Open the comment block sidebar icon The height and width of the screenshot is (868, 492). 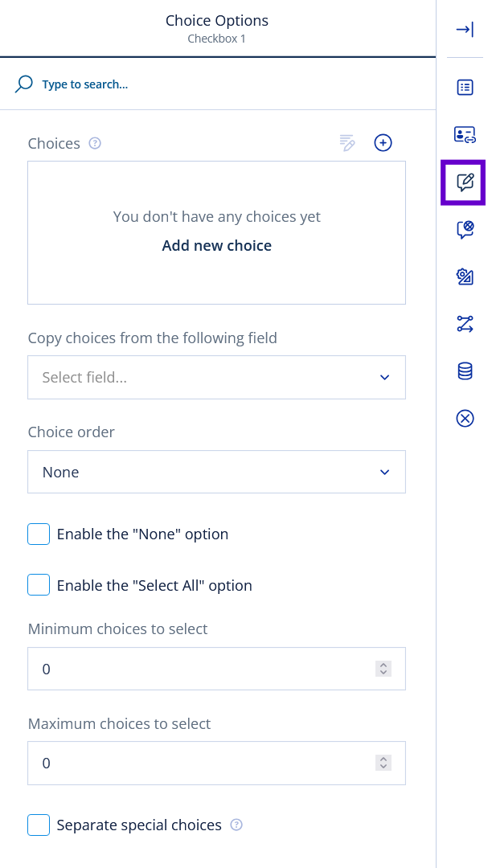tap(465, 230)
